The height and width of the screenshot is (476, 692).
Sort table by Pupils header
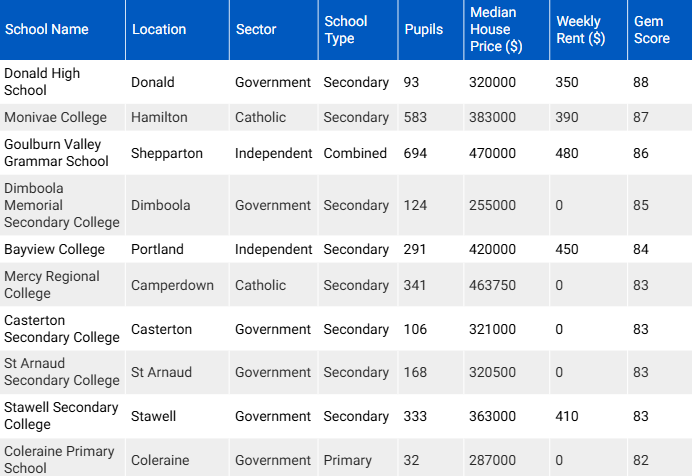[x=423, y=29]
